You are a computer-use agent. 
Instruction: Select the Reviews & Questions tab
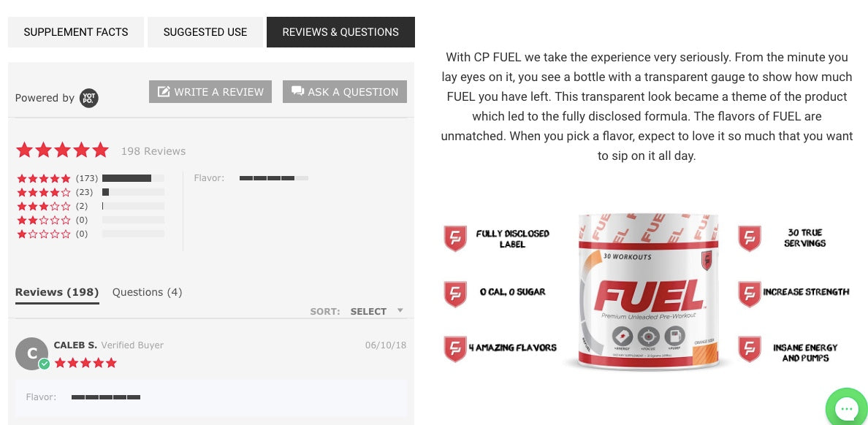(340, 32)
